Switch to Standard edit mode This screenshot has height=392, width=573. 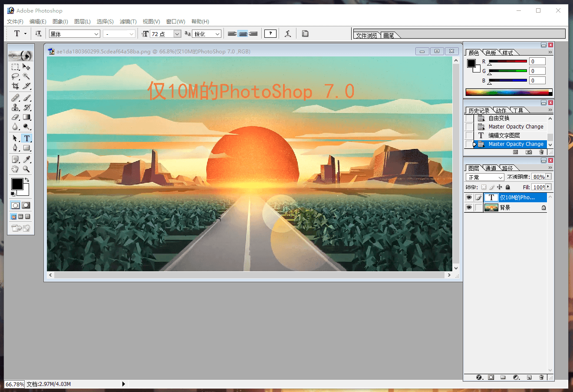click(15, 205)
